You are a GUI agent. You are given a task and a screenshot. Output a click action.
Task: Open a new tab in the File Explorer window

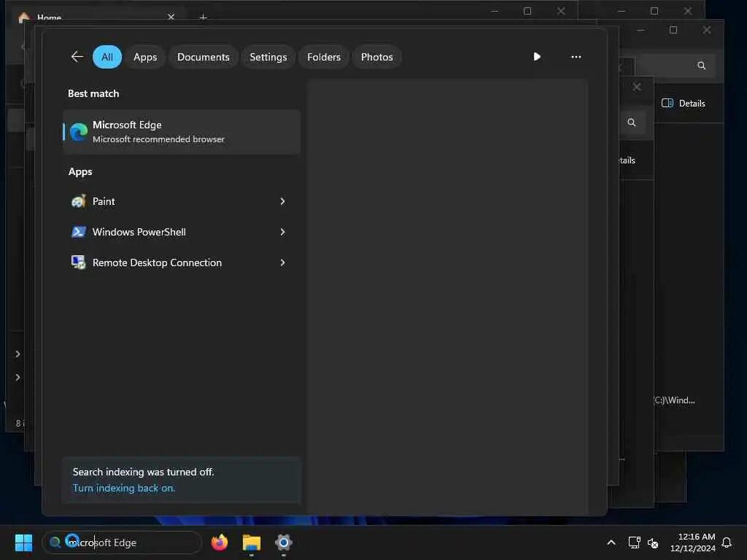(x=203, y=17)
